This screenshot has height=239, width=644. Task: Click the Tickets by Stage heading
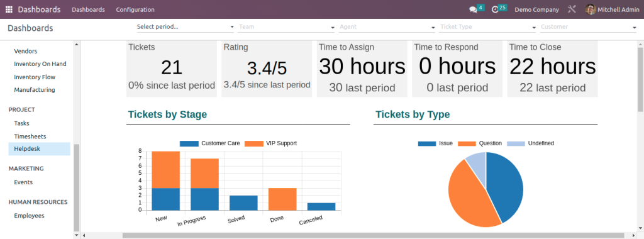pyautogui.click(x=167, y=114)
